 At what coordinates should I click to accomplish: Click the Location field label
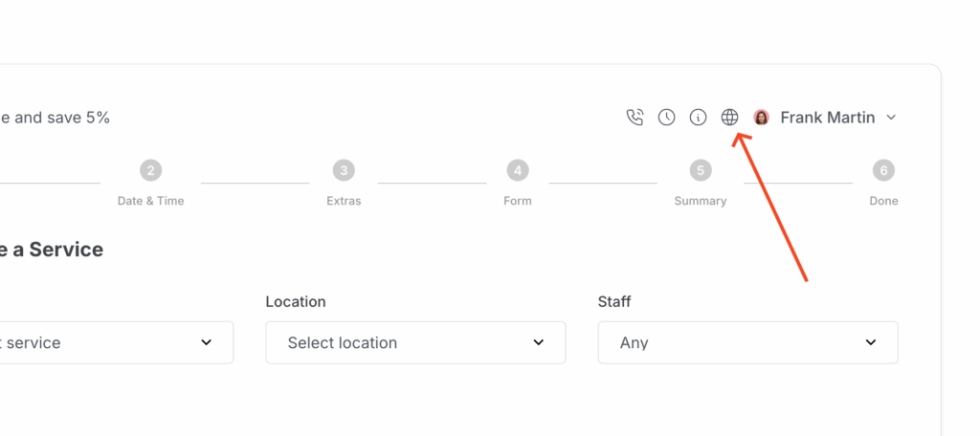(296, 302)
